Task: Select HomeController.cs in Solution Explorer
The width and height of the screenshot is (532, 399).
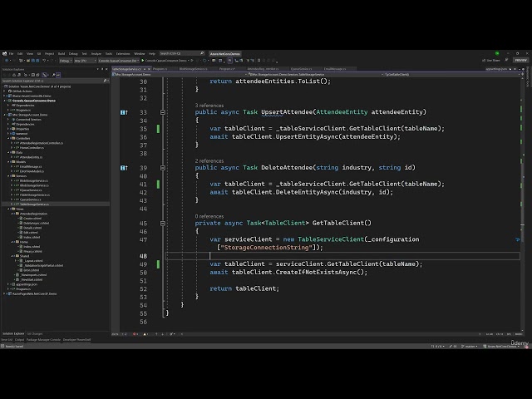Action: pos(32,148)
